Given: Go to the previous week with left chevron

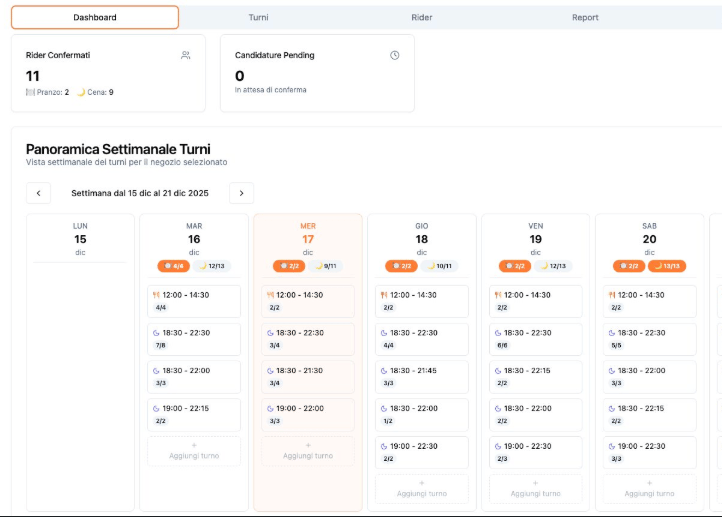Looking at the screenshot, I should point(38,193).
